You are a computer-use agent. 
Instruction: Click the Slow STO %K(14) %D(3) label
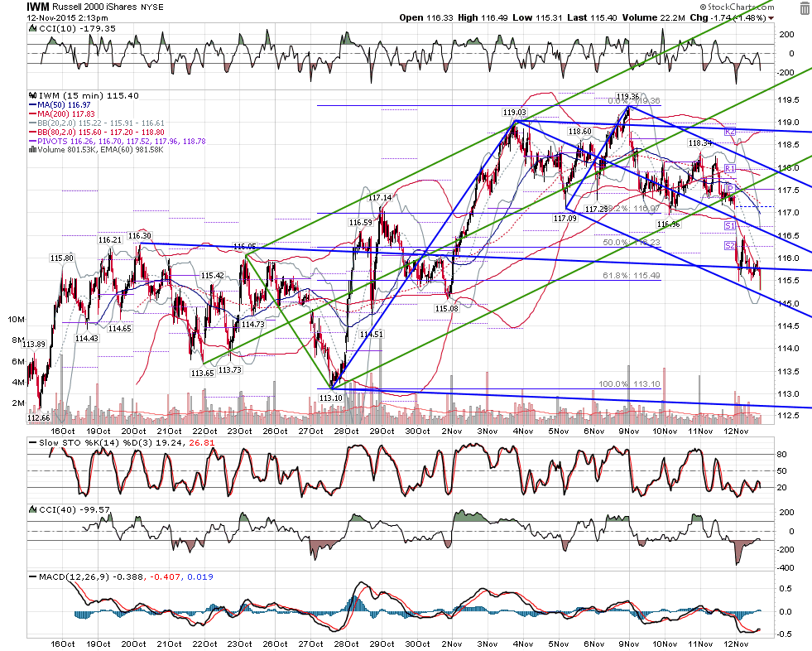tap(122, 442)
